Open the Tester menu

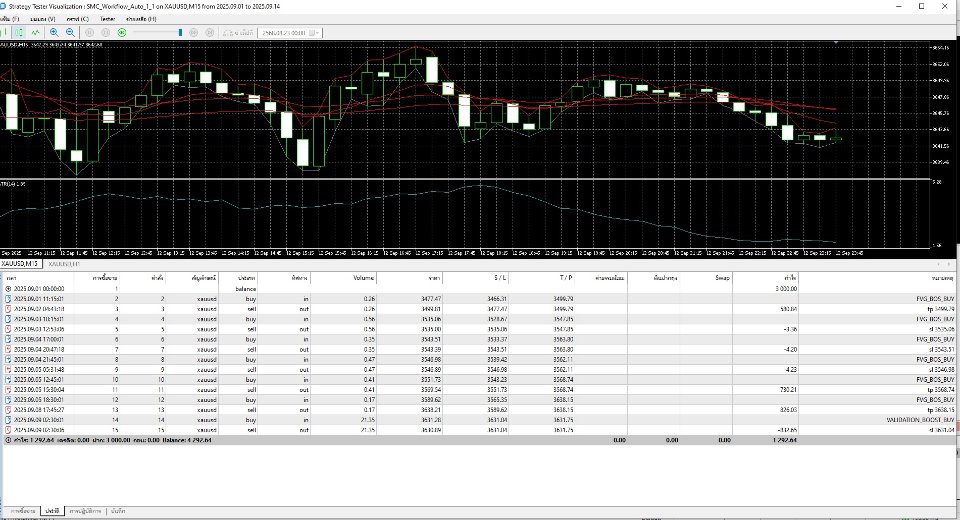click(x=107, y=19)
